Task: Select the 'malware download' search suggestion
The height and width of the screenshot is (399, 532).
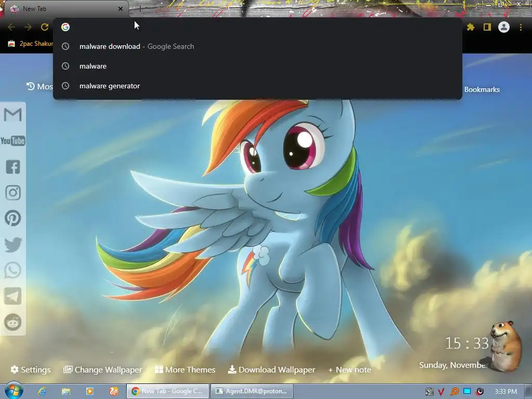Action: 258,46
